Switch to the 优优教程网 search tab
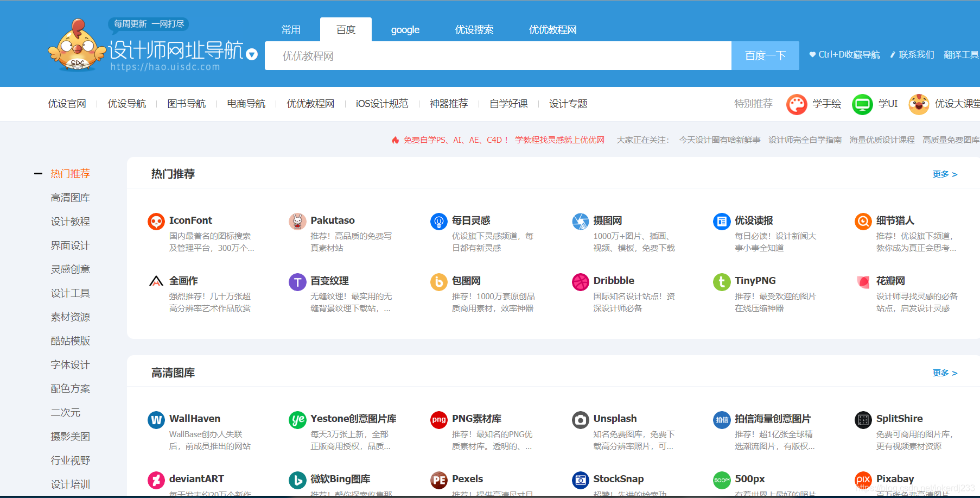 (x=552, y=30)
